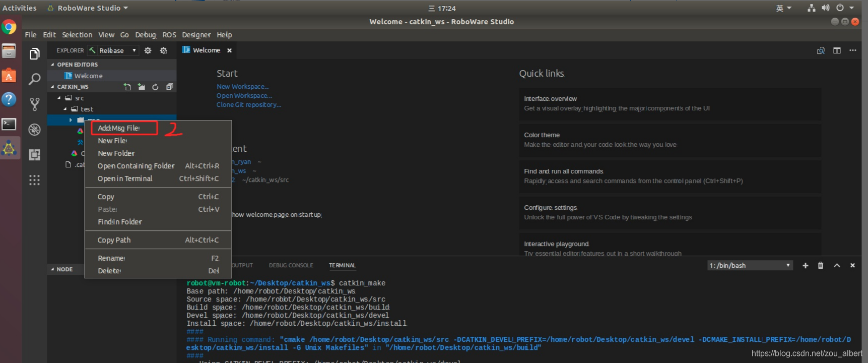
Task: Open the Interface overview quick link
Action: pos(670,104)
